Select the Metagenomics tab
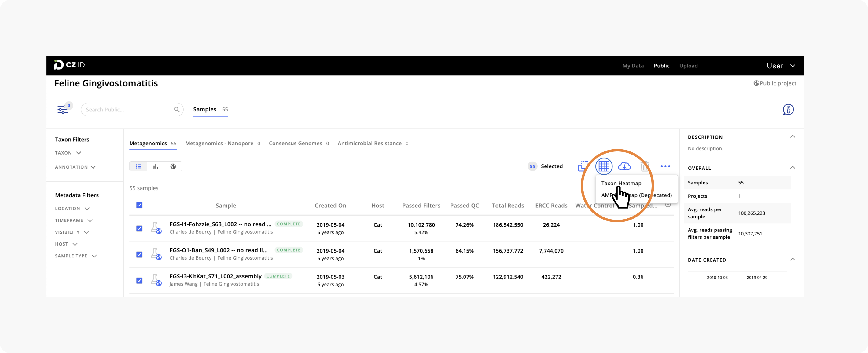The height and width of the screenshot is (353, 868). [x=153, y=143]
